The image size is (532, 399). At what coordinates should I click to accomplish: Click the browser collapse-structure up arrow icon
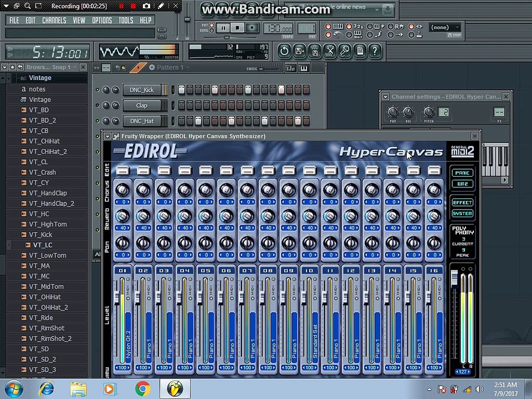(x=13, y=67)
